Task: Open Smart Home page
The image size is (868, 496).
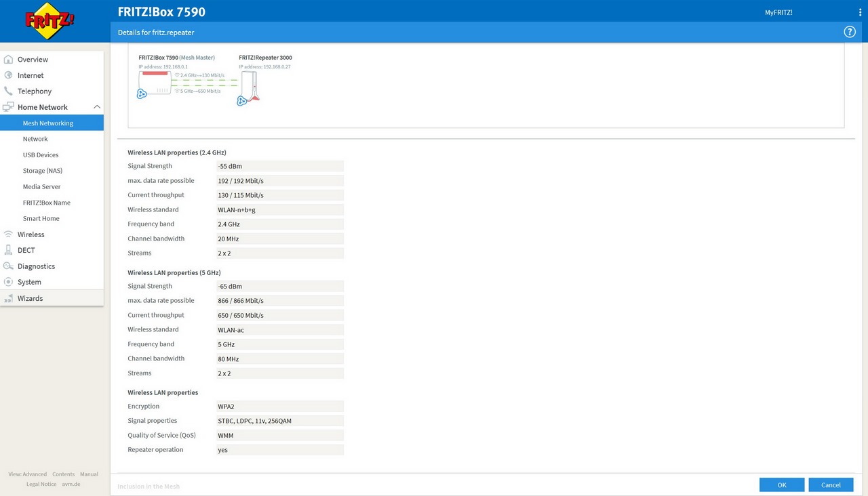Action: pos(41,219)
